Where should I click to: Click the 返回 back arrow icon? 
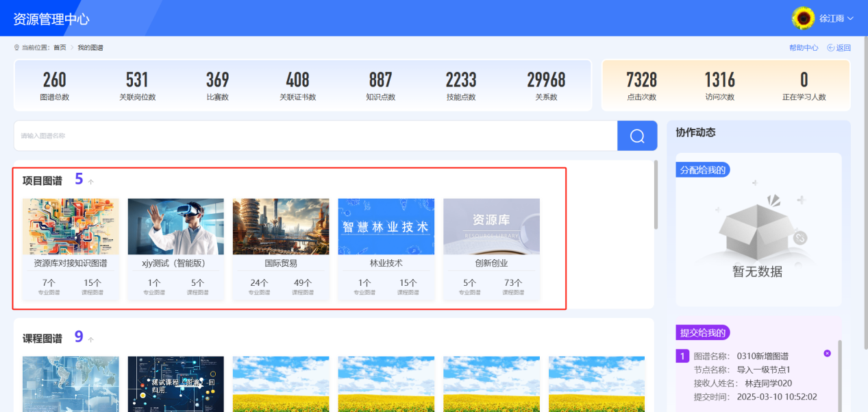click(x=830, y=48)
